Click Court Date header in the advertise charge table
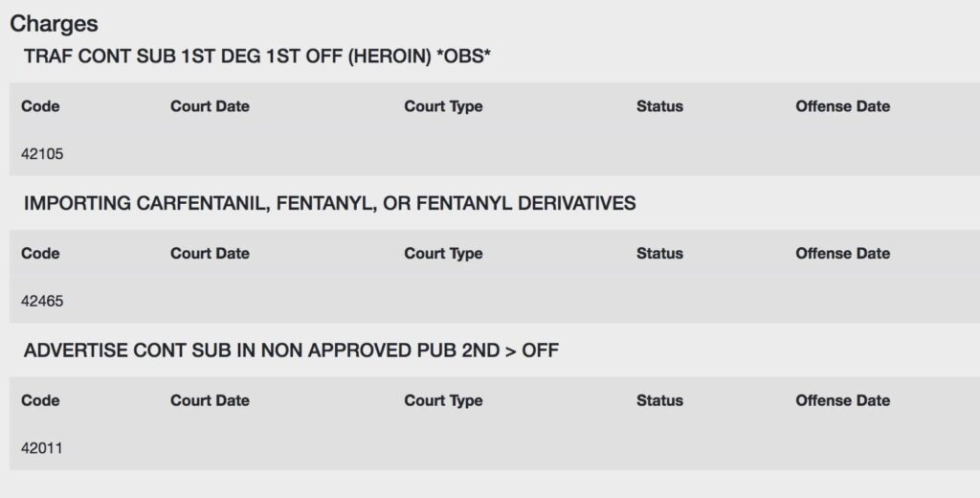The width and height of the screenshot is (980, 498). point(210,400)
